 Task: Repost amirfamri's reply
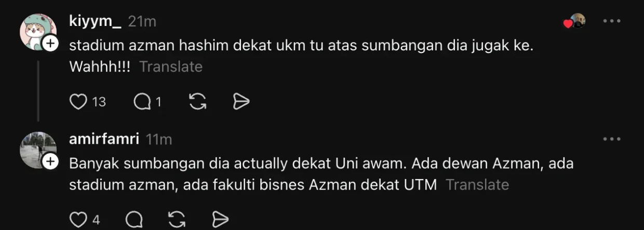(177, 220)
